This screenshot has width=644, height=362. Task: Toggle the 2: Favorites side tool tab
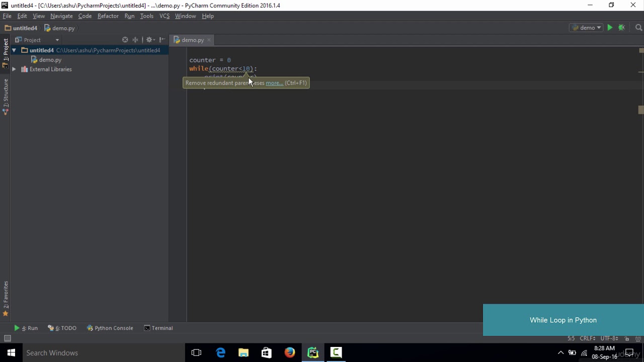pos(6,299)
